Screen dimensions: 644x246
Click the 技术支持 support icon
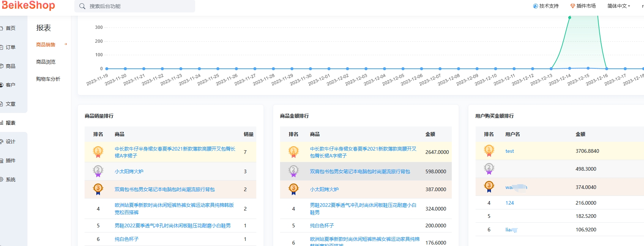coord(535,6)
